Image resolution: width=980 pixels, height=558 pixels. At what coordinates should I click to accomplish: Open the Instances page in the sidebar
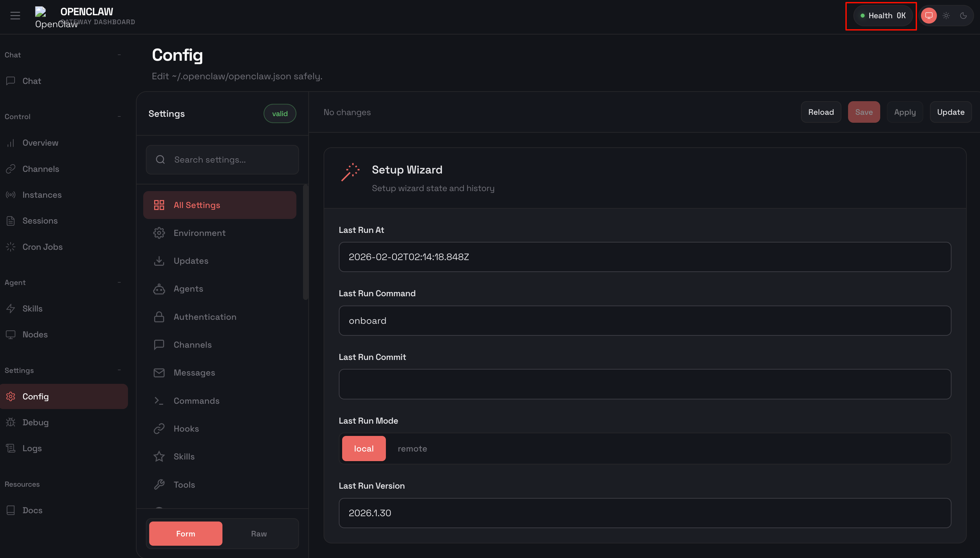tap(42, 195)
